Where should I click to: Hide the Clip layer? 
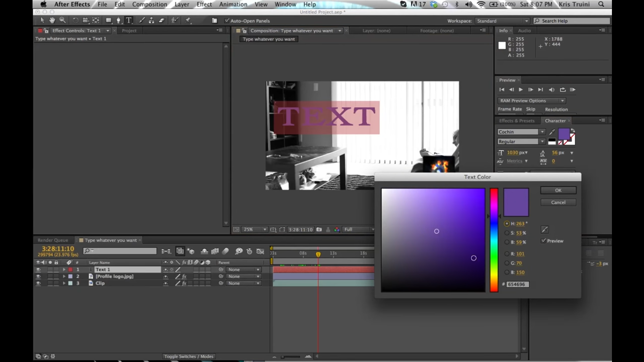click(x=38, y=283)
